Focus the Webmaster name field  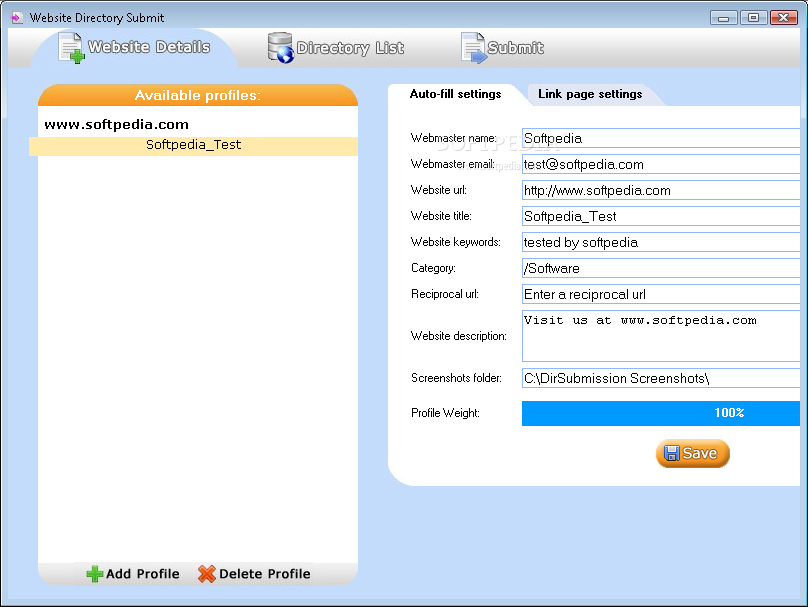(x=661, y=138)
